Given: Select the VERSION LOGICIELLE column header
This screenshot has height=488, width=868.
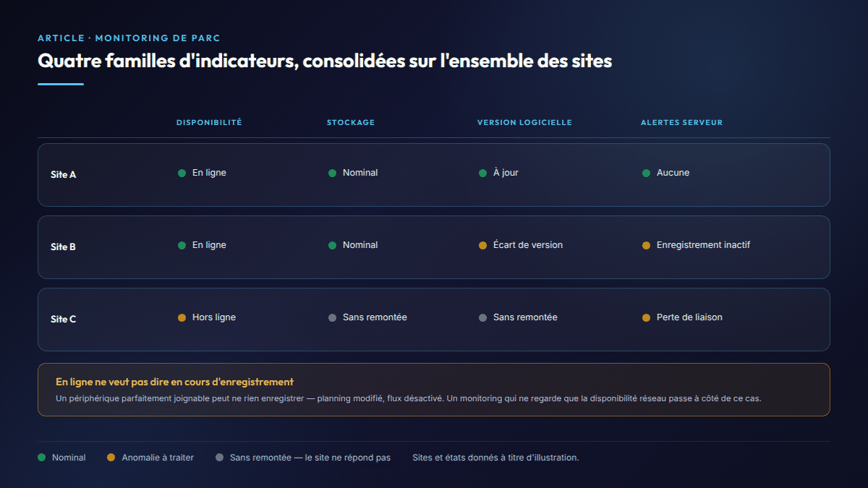Looking at the screenshot, I should click(524, 123).
